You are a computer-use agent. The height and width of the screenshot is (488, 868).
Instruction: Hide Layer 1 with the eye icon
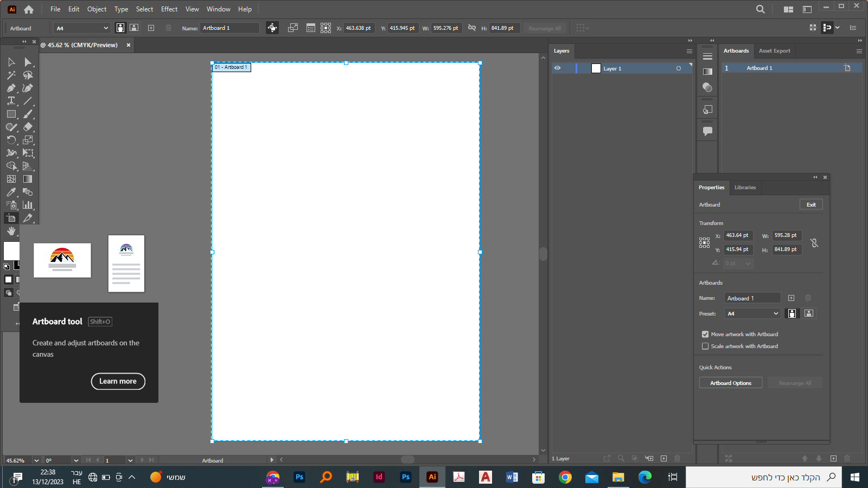pyautogui.click(x=557, y=68)
